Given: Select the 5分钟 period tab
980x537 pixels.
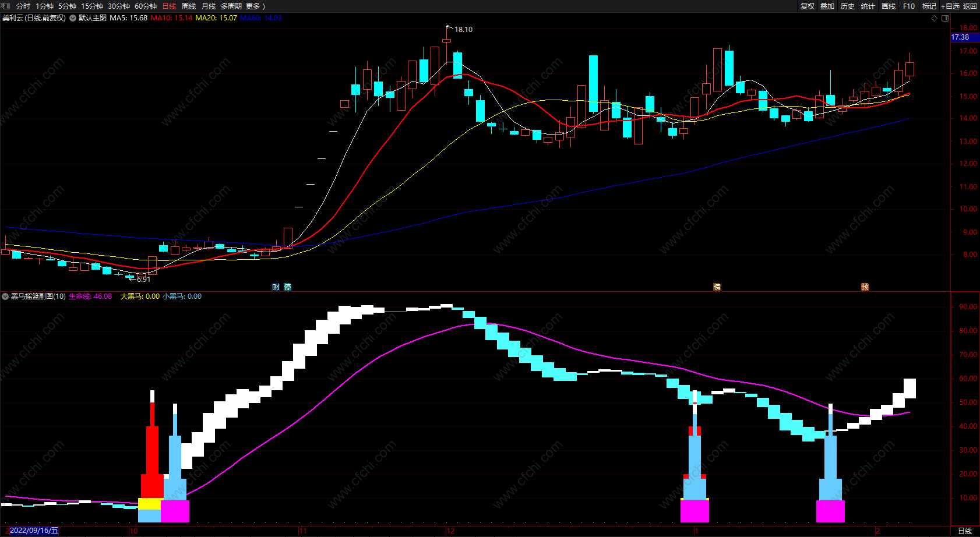Looking at the screenshot, I should tap(67, 6).
